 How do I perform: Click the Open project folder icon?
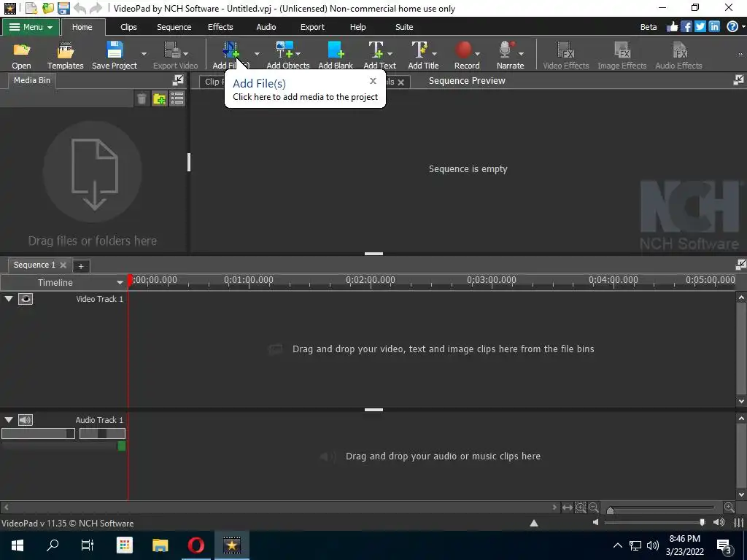coord(21,50)
